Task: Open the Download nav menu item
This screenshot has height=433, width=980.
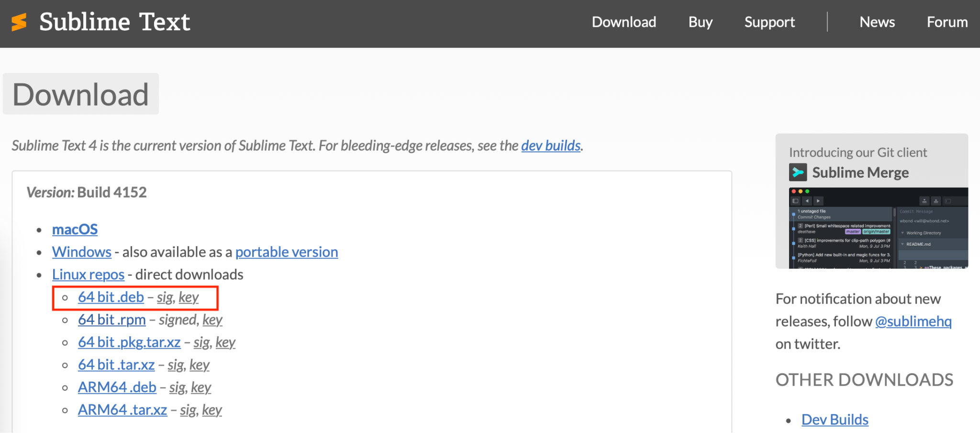Action: point(624,22)
